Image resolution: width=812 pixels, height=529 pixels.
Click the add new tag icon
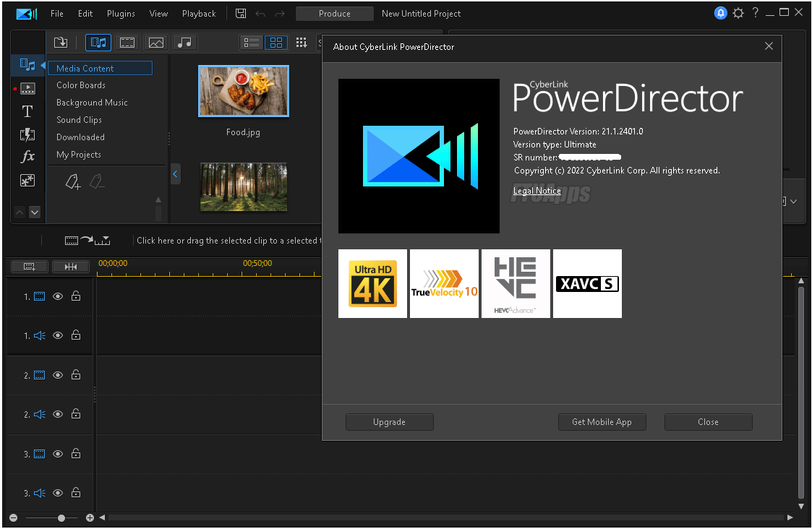point(73,181)
